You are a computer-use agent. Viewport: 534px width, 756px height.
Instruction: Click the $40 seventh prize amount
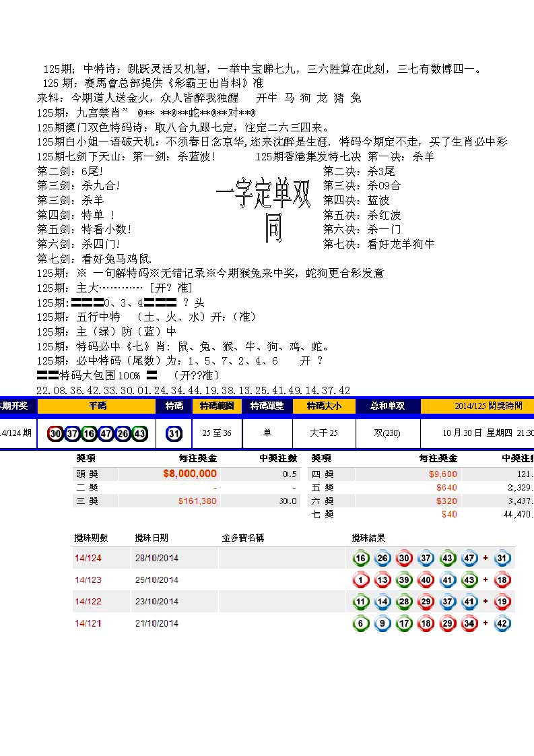point(449,515)
